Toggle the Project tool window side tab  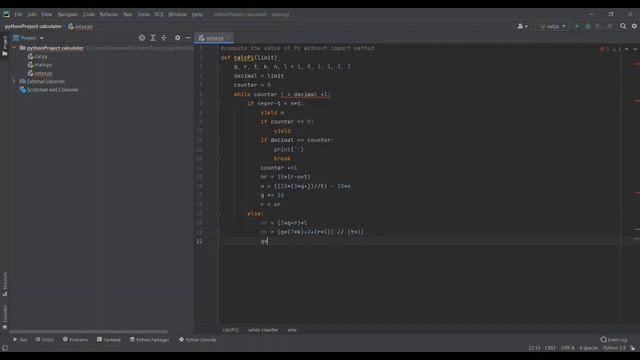coord(4,46)
